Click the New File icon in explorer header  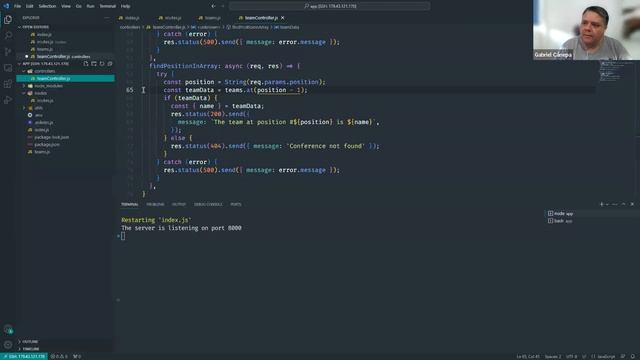[86, 64]
